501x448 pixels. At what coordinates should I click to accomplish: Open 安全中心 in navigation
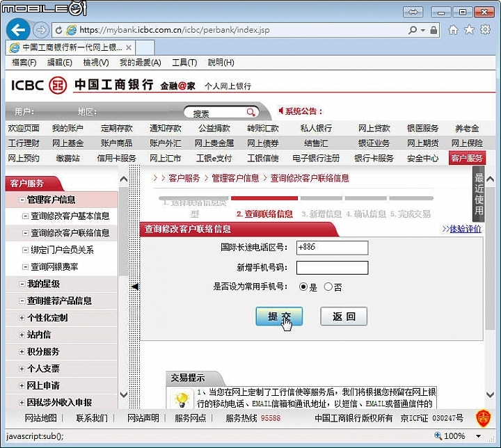[x=422, y=158]
